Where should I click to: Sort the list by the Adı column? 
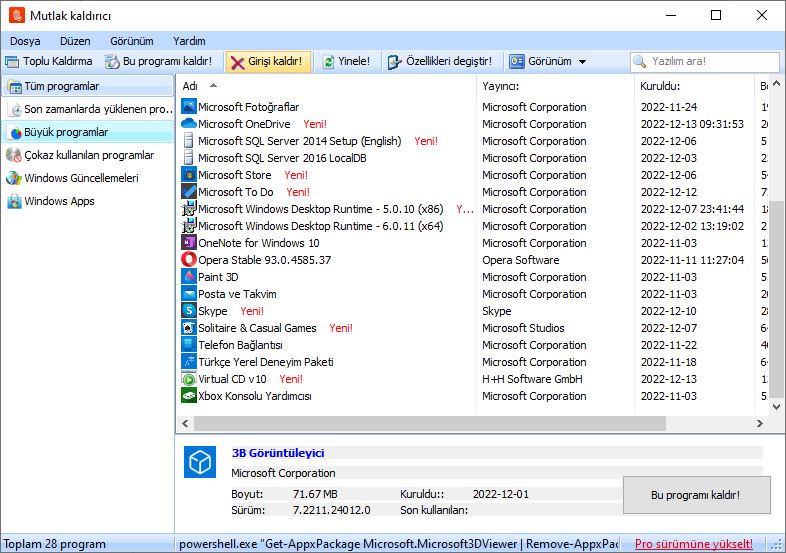point(326,86)
